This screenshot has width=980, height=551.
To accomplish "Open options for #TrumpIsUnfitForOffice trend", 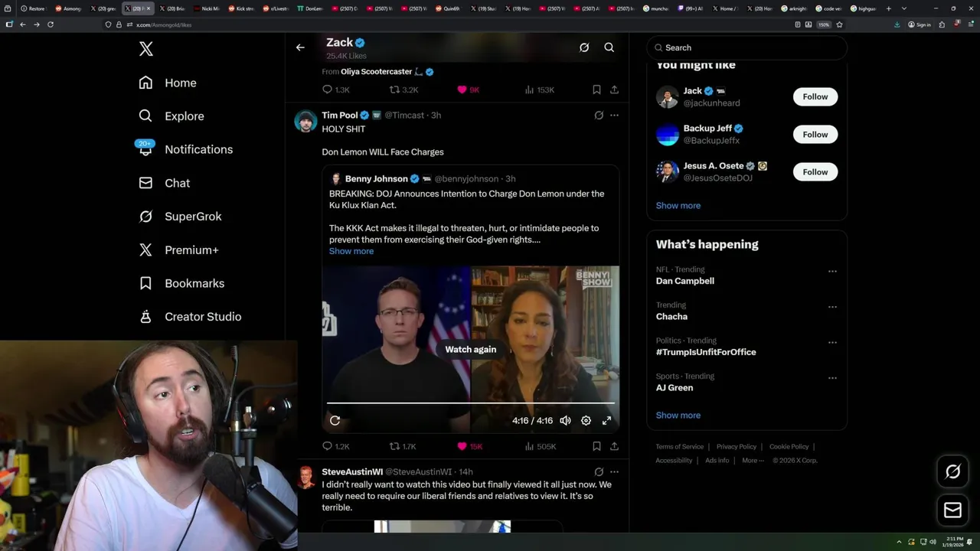I will click(832, 342).
